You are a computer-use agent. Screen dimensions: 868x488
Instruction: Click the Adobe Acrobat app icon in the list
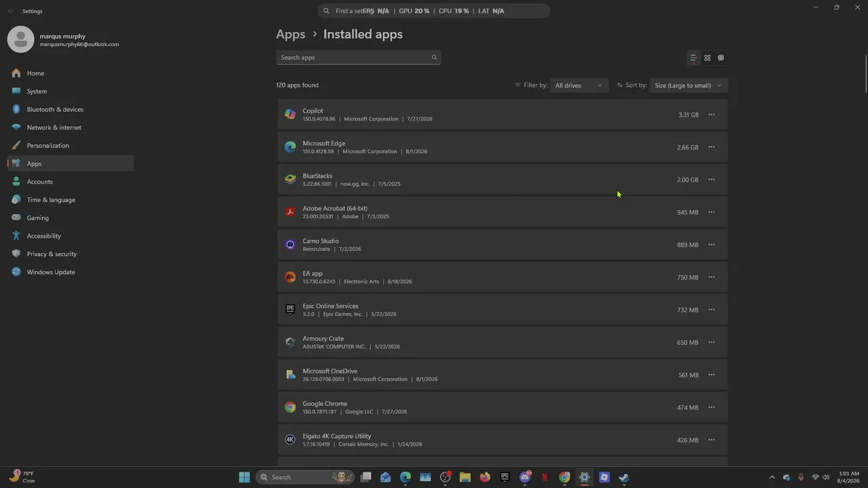[x=290, y=212]
